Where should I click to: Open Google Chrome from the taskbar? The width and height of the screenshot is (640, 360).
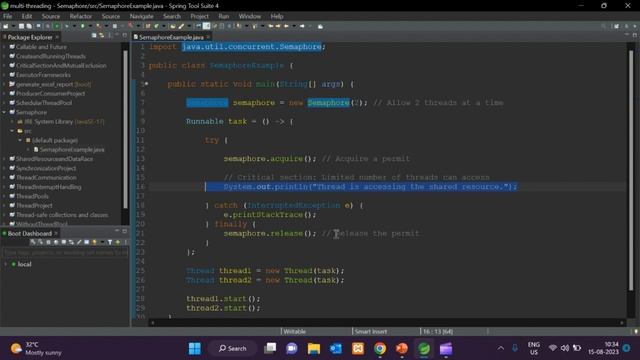pos(380,349)
